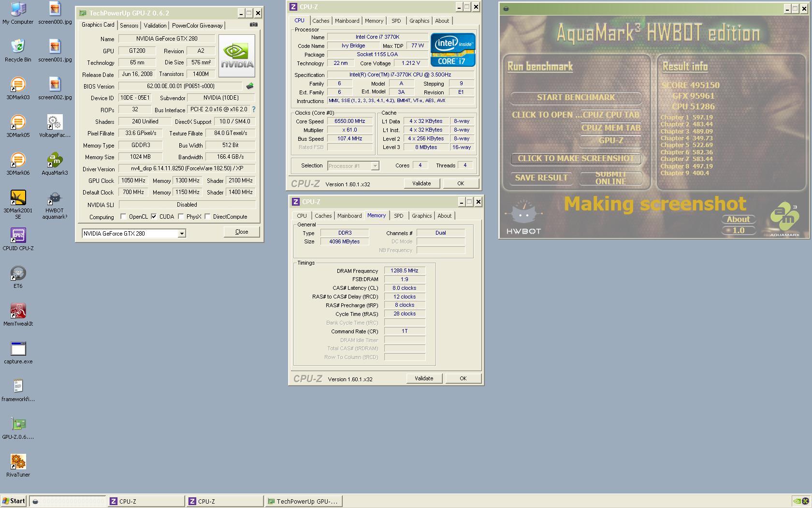Toggle CUDA checkbox in GPU-Z
Image resolution: width=812 pixels, height=508 pixels.
point(154,217)
